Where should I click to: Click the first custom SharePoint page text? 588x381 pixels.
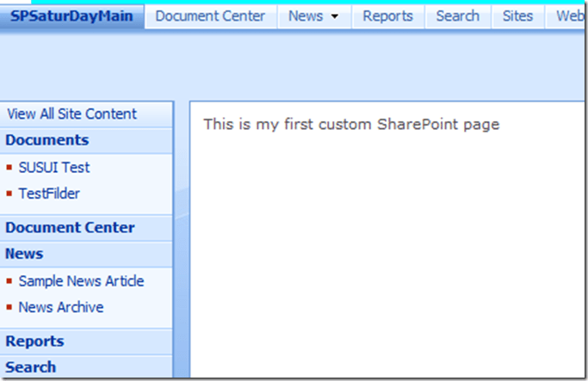click(x=350, y=125)
